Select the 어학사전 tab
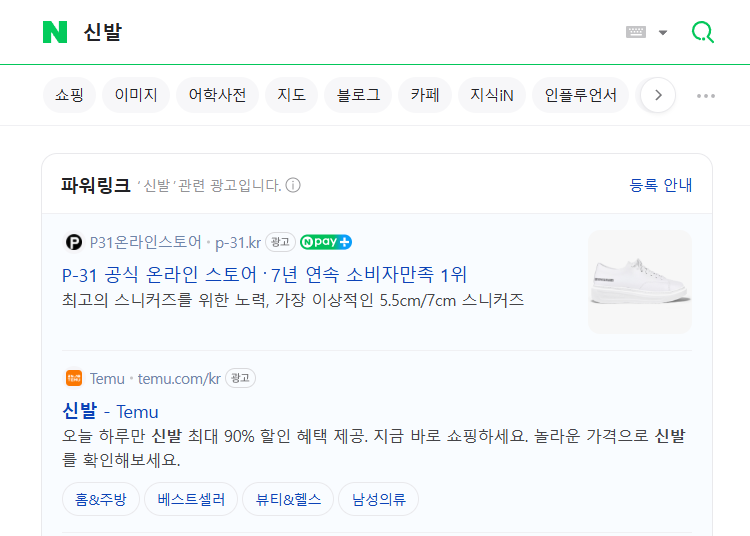 [218, 95]
